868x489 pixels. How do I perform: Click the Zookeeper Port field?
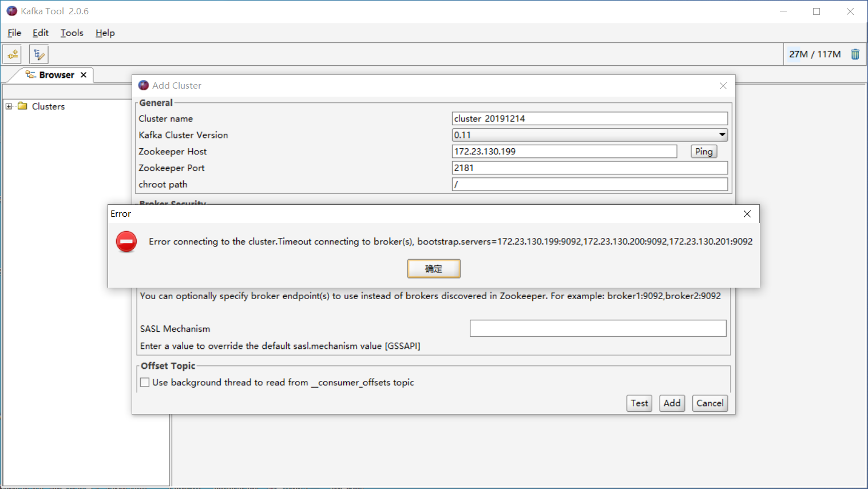(590, 168)
